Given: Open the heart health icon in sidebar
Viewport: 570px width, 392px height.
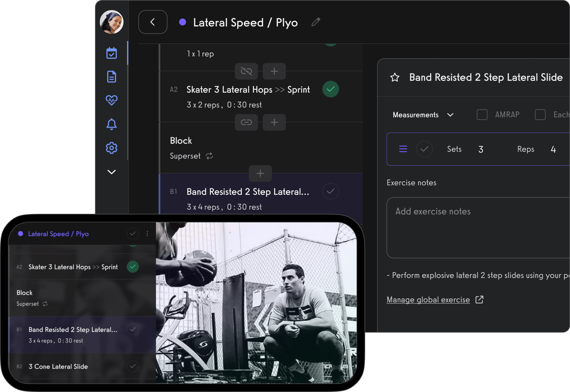Looking at the screenshot, I should (x=112, y=100).
